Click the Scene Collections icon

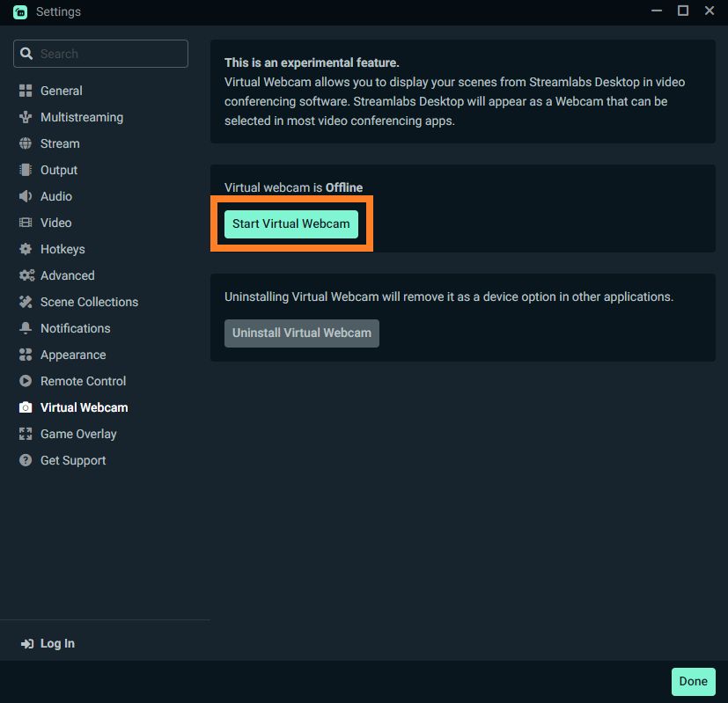click(26, 302)
